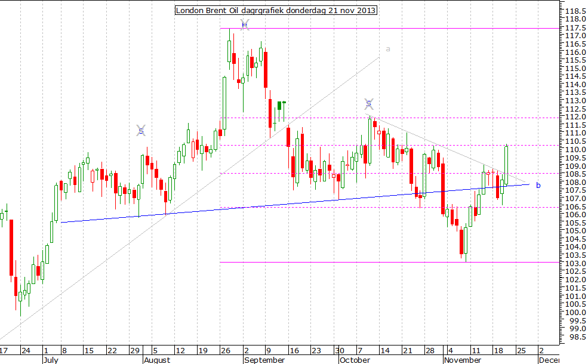Image resolution: width=588 pixels, height=364 pixels.
Task: Click the July month label
Action: pos(51,360)
